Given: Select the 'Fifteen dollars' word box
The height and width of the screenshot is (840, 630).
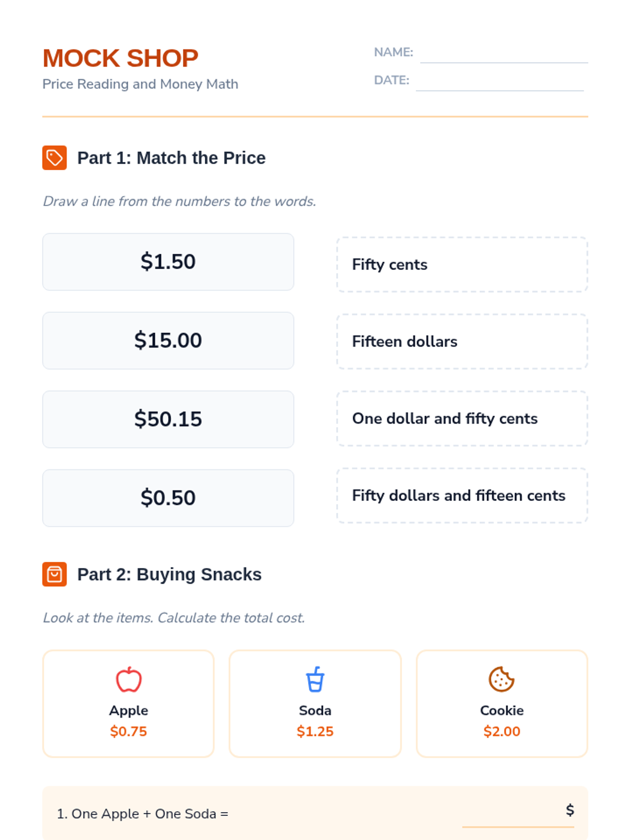Looking at the screenshot, I should tap(462, 342).
